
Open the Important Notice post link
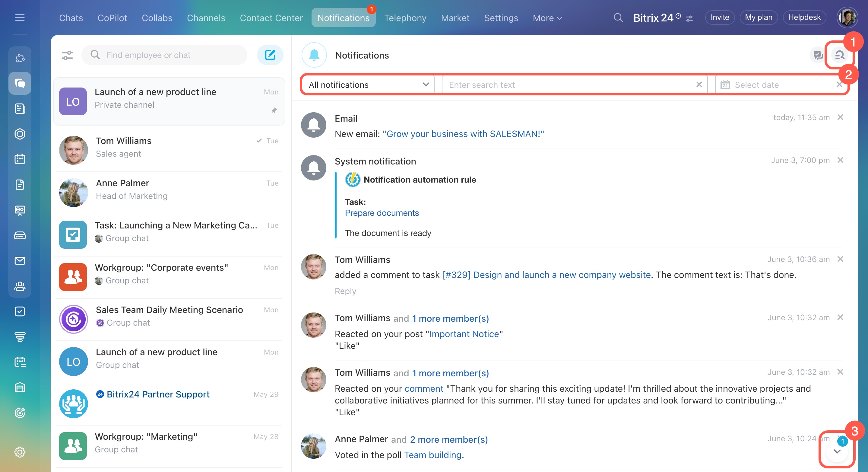pos(464,334)
